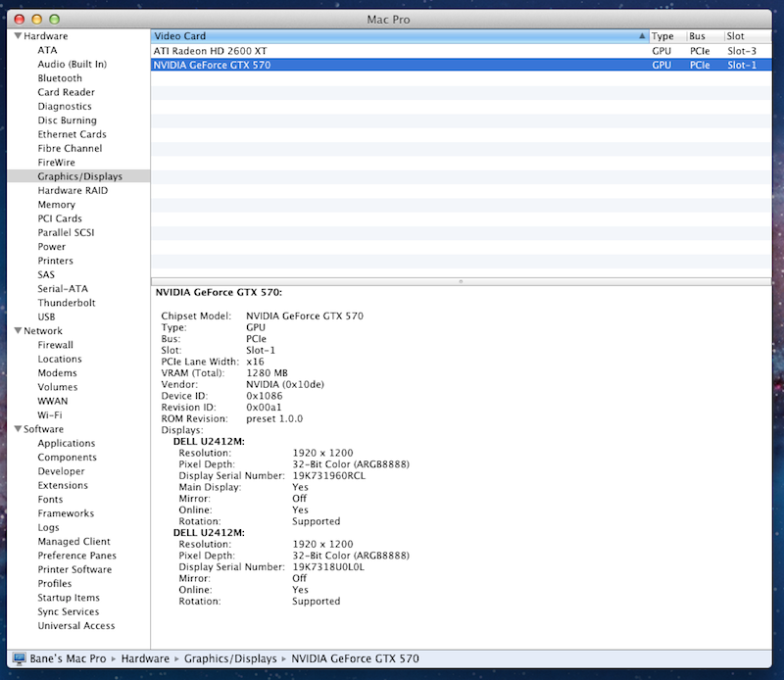This screenshot has width=784, height=680.
Task: Collapse the Network section disclosure triangle
Action: (x=18, y=331)
